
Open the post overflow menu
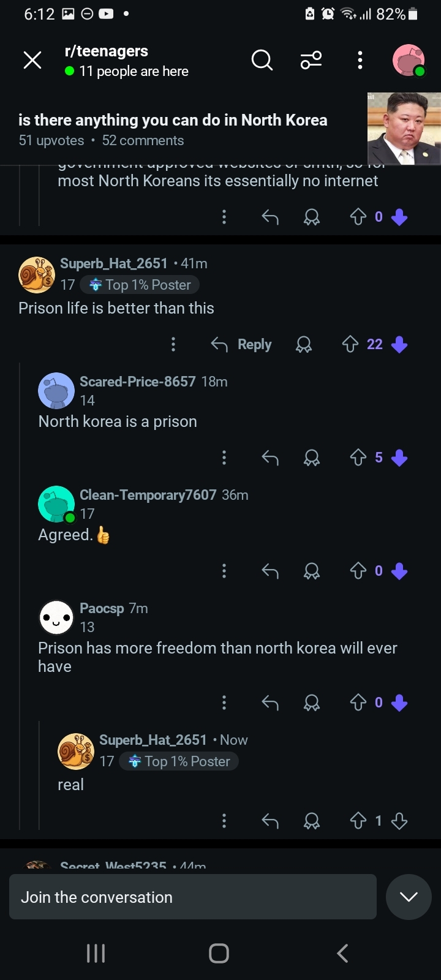360,60
